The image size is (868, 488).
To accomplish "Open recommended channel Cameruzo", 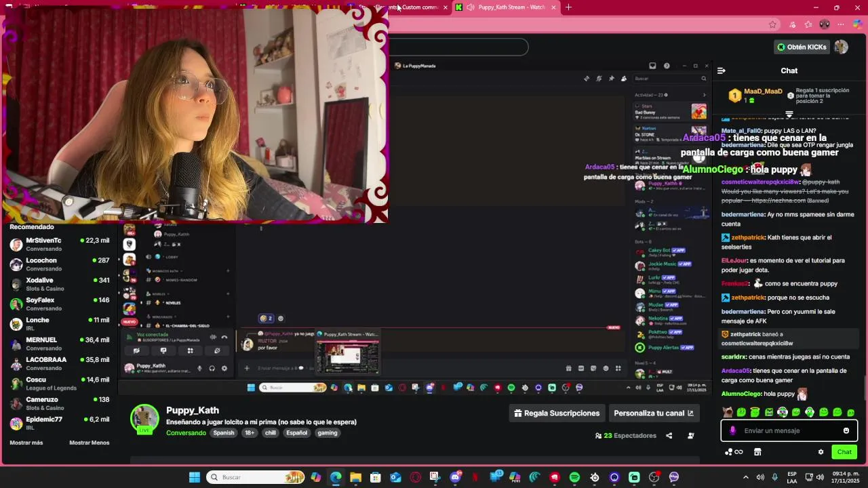I will pyautogui.click(x=60, y=403).
